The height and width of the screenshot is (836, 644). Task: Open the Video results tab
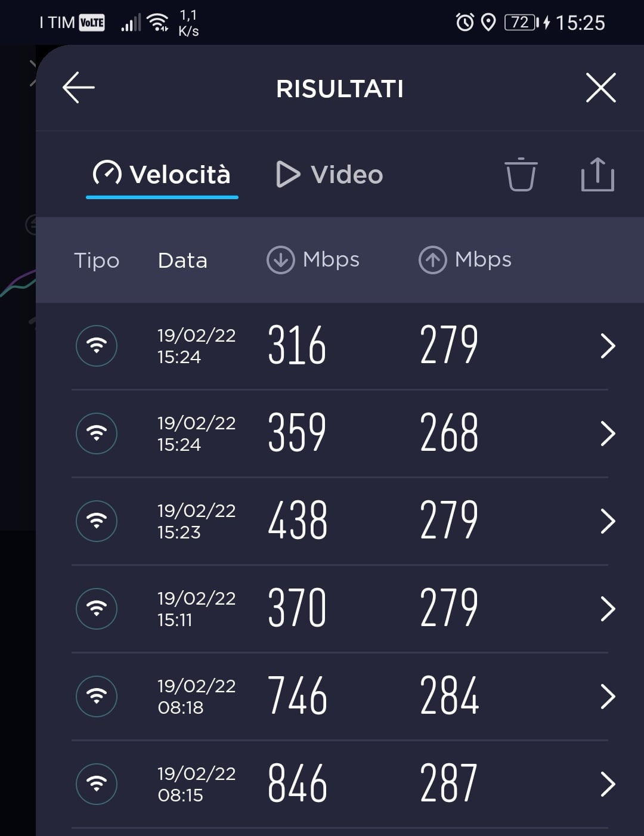(330, 175)
